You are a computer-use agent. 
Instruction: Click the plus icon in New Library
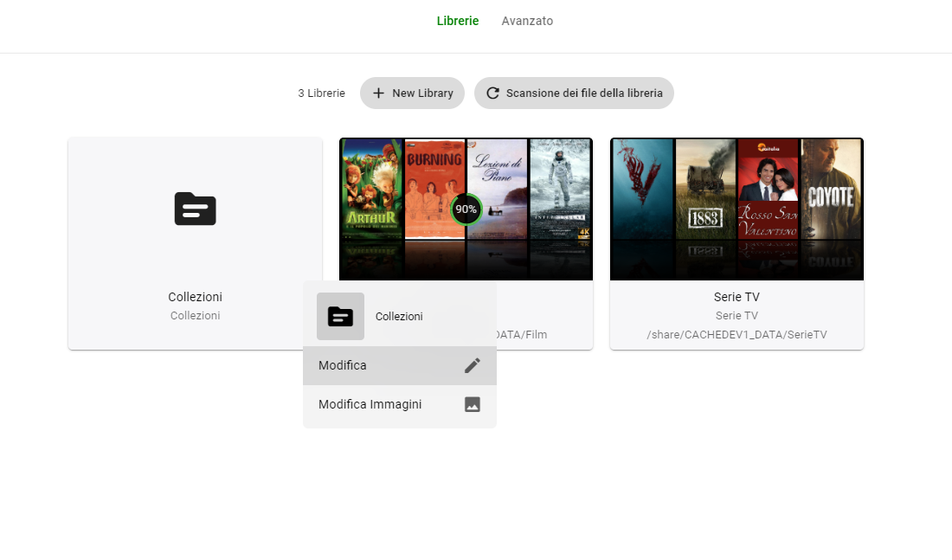pos(378,93)
